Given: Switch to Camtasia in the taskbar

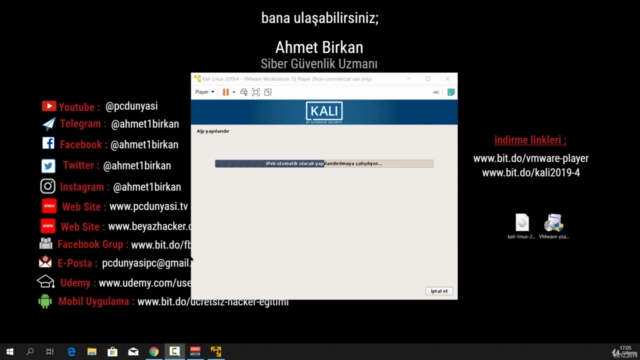Looking at the screenshot, I should coord(174,351).
